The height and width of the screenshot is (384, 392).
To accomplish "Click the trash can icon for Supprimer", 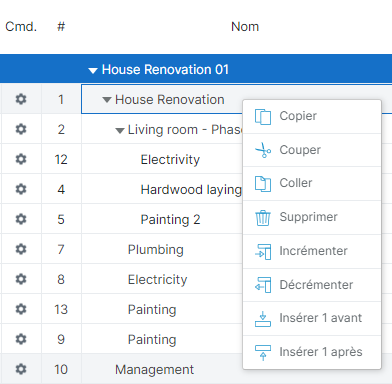I will (x=263, y=218).
